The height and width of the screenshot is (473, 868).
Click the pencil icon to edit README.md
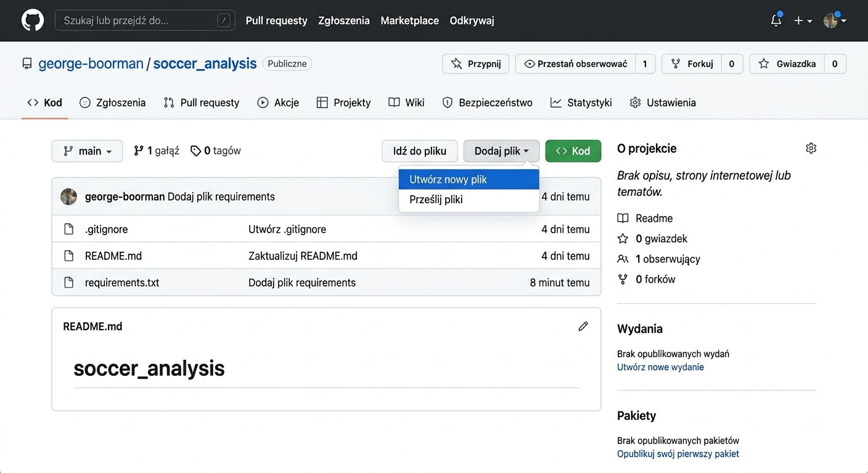point(583,326)
